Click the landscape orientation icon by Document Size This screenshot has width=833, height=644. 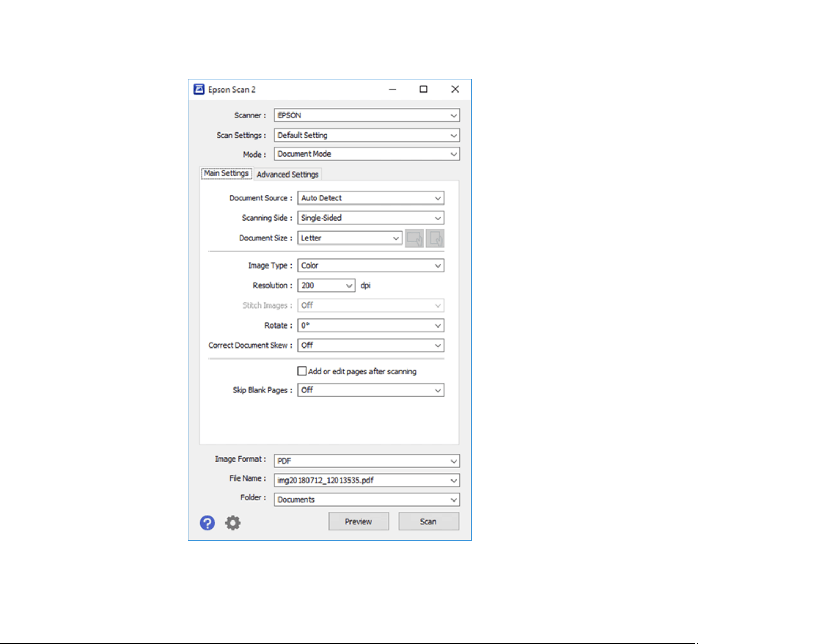[414, 238]
